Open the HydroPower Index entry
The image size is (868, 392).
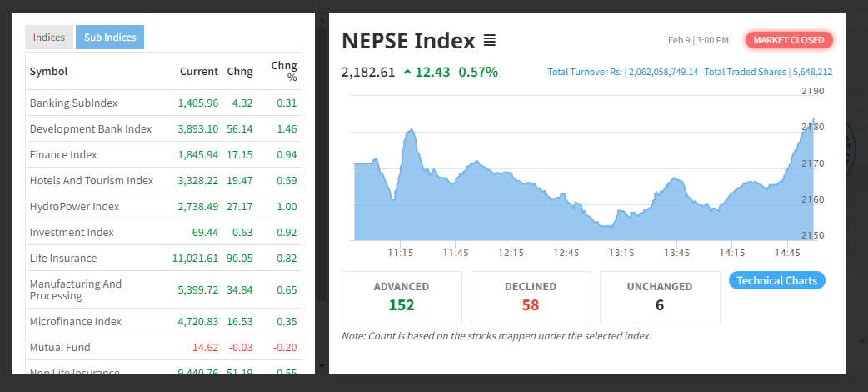click(x=74, y=206)
